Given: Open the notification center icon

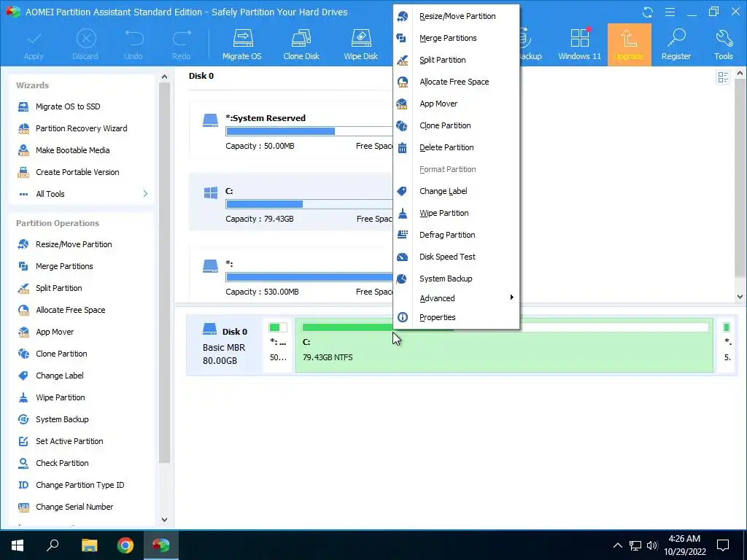Looking at the screenshot, I should pos(723,545).
